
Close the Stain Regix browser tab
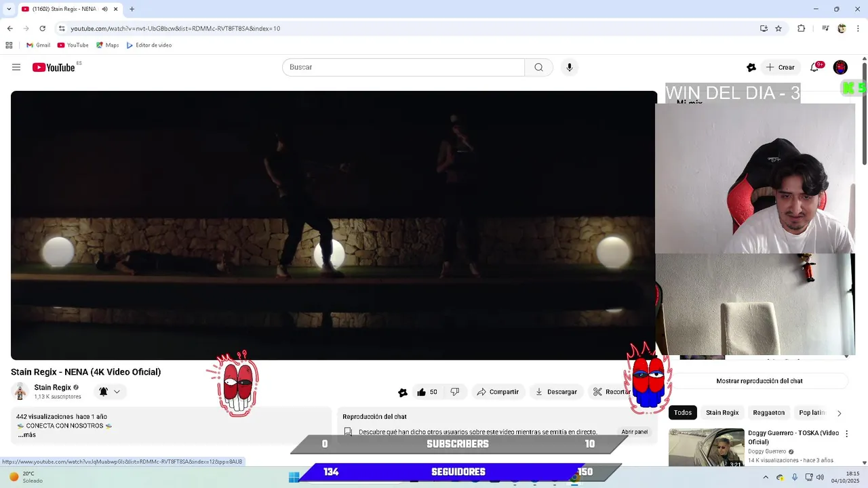click(116, 9)
